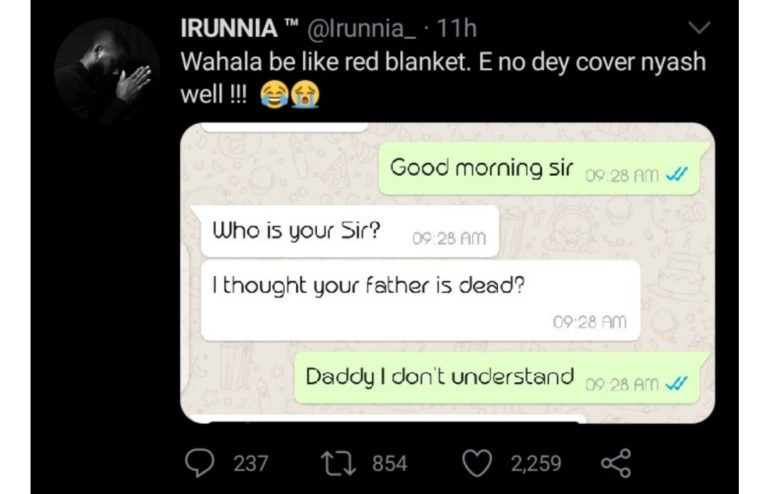Visit the @Irunnia_ handle
Viewport: 768px width, 494px height.
361,28
